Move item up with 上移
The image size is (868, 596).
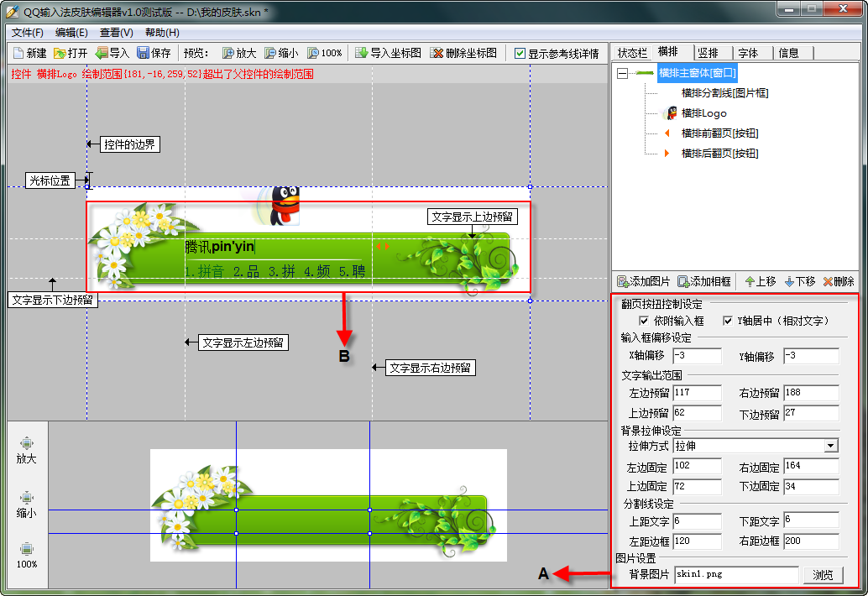pyautogui.click(x=761, y=282)
